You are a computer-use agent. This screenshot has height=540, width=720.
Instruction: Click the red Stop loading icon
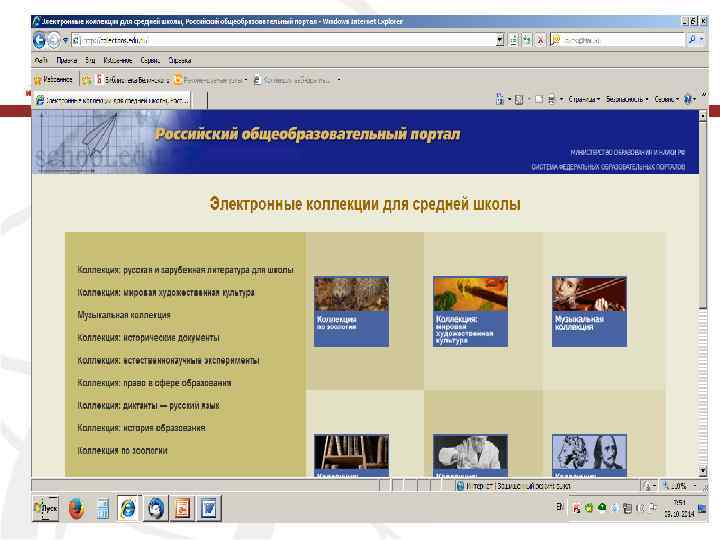[540, 40]
